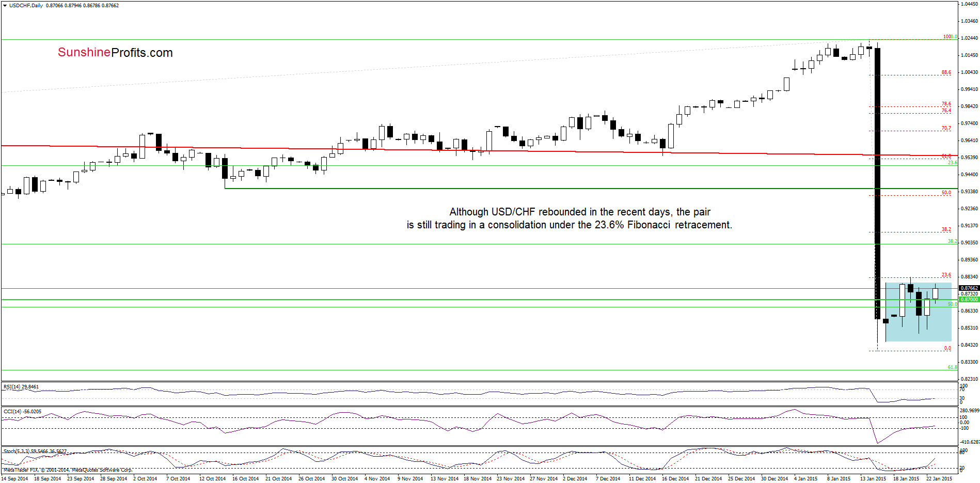Click the RSI(14) 29.8461 indicator label
Image resolution: width=980 pixels, height=483 pixels.
point(21,387)
